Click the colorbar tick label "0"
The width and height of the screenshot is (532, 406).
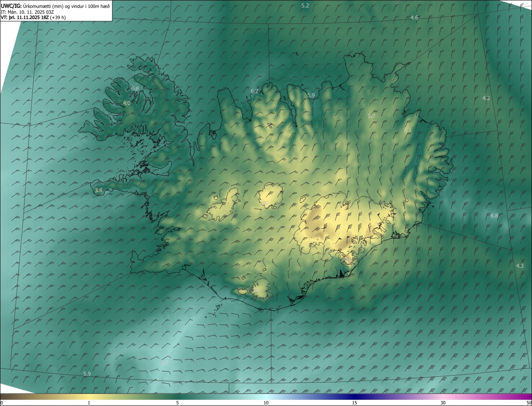2,403
